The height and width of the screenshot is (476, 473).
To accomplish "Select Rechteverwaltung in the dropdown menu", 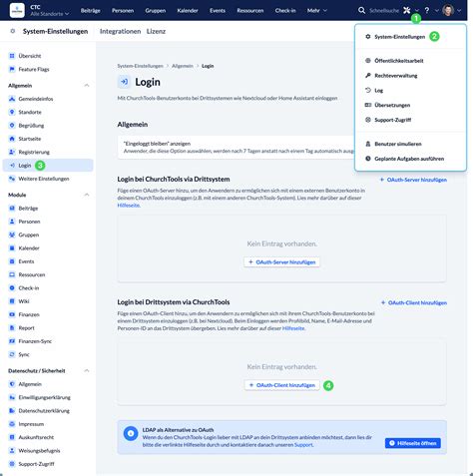I will (x=410, y=76).
